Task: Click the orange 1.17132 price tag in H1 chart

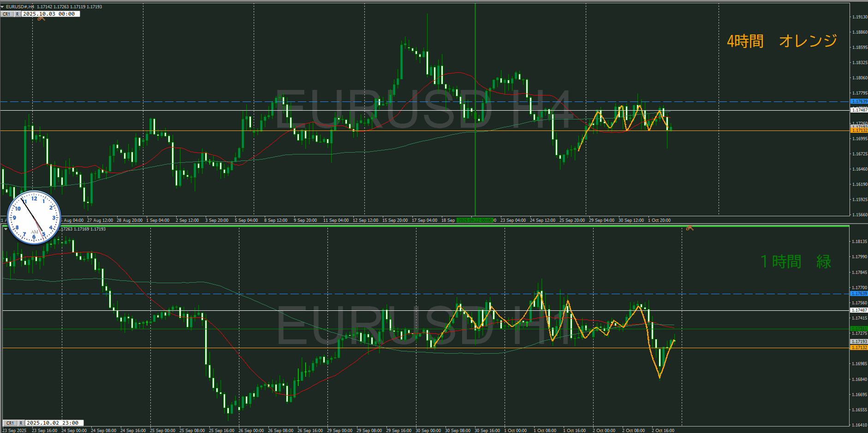Action: [859, 348]
